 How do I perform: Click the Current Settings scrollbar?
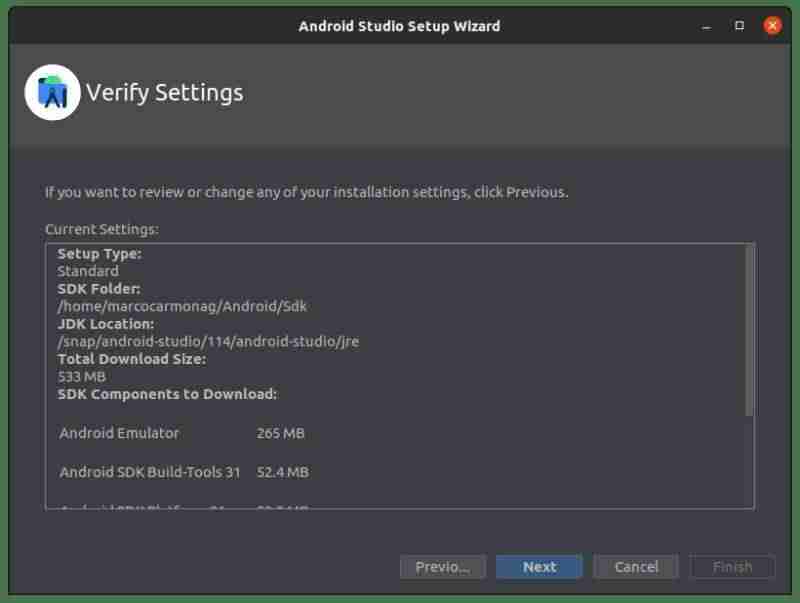749,331
